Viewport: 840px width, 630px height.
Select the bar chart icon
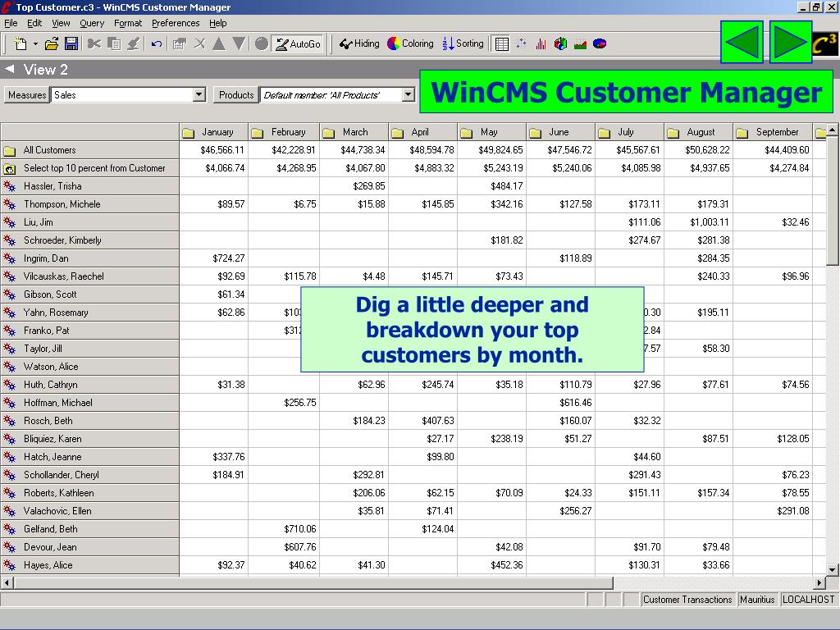coord(541,44)
